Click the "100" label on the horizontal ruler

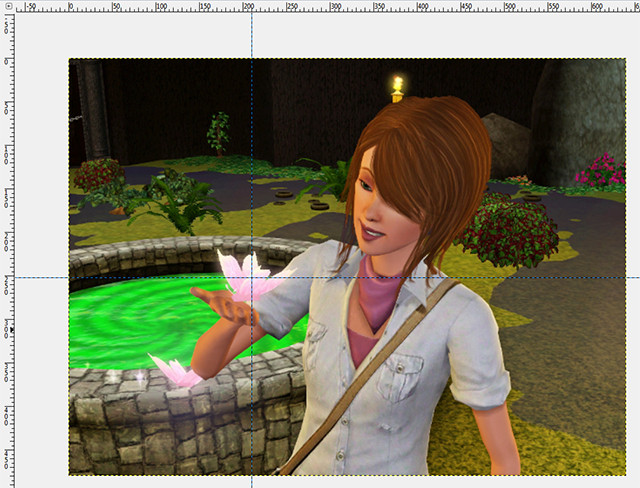coord(162,7)
